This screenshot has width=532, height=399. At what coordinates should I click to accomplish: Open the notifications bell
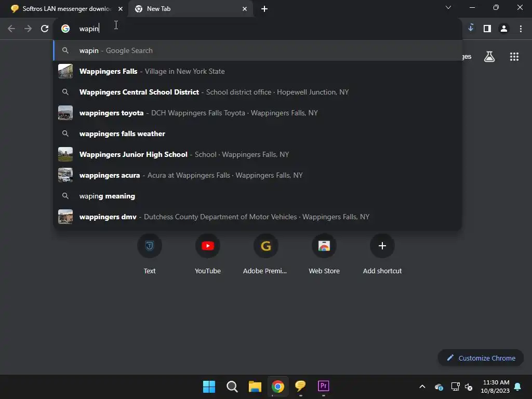[518, 387]
